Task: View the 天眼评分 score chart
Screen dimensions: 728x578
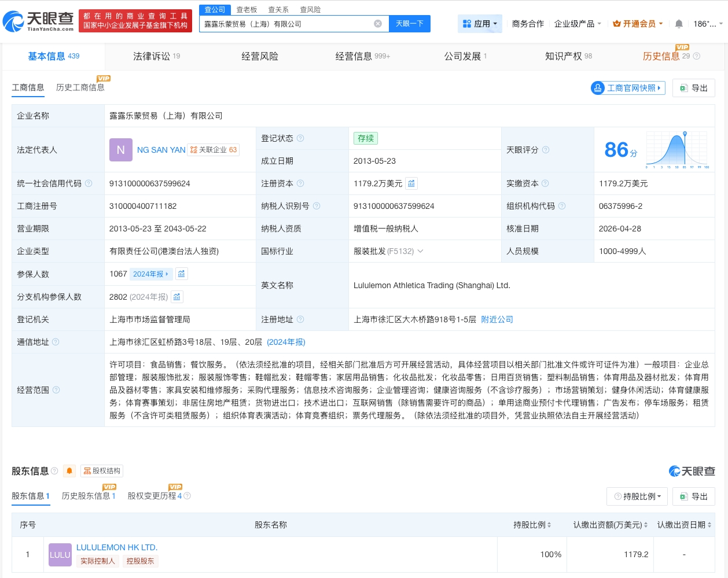Action: [x=678, y=150]
